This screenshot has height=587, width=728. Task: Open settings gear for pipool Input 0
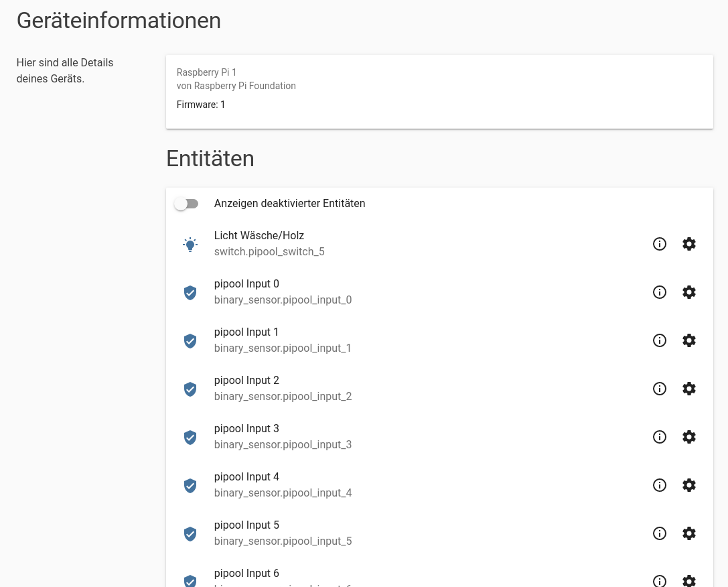tap(689, 292)
